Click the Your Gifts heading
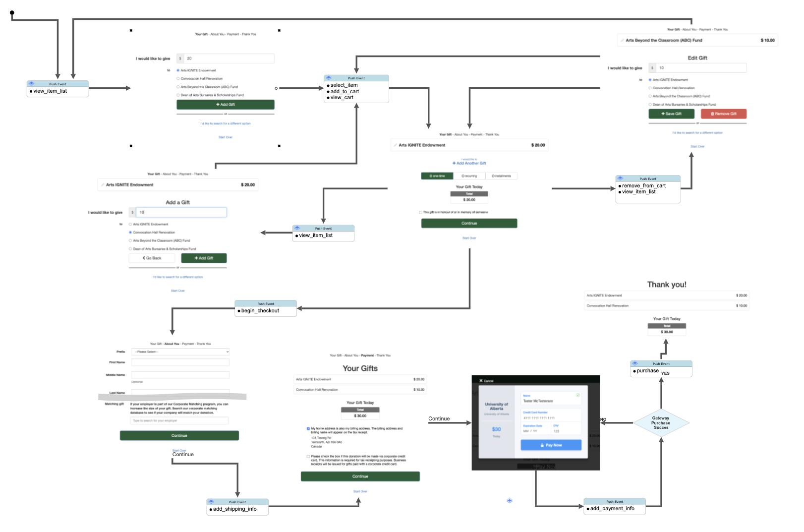Screen dimensions: 804x532 pos(360,368)
